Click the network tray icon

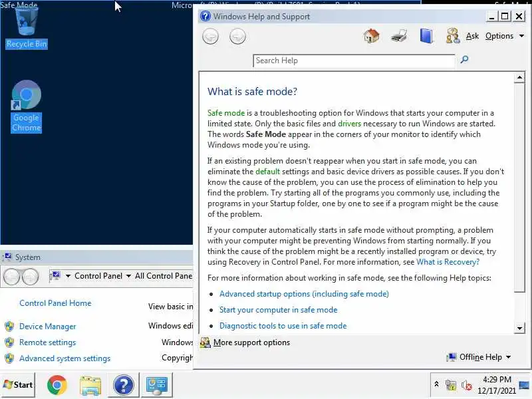[x=451, y=385]
